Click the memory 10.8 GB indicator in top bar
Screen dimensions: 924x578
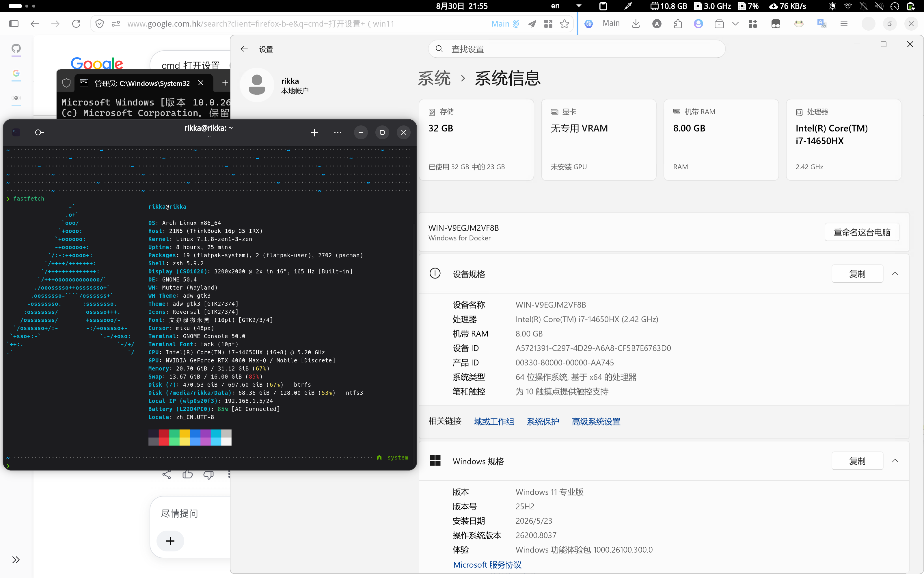click(668, 6)
